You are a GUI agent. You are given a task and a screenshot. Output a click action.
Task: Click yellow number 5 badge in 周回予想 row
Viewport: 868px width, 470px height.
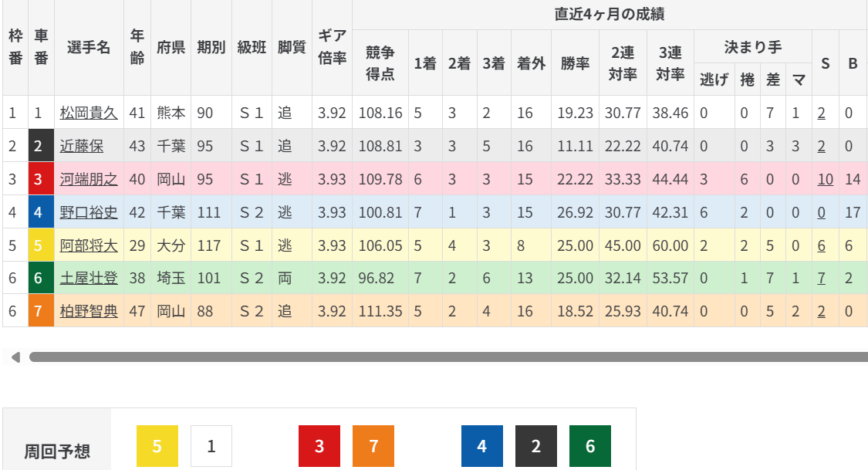pos(157,446)
